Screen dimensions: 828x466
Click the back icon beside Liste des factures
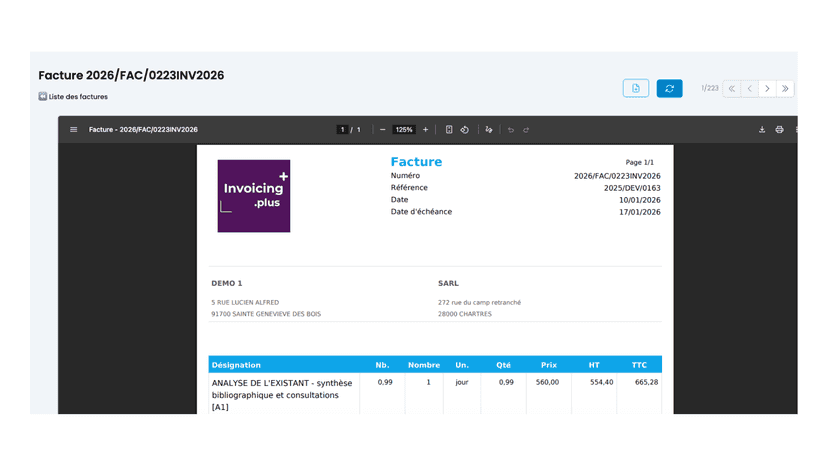43,96
